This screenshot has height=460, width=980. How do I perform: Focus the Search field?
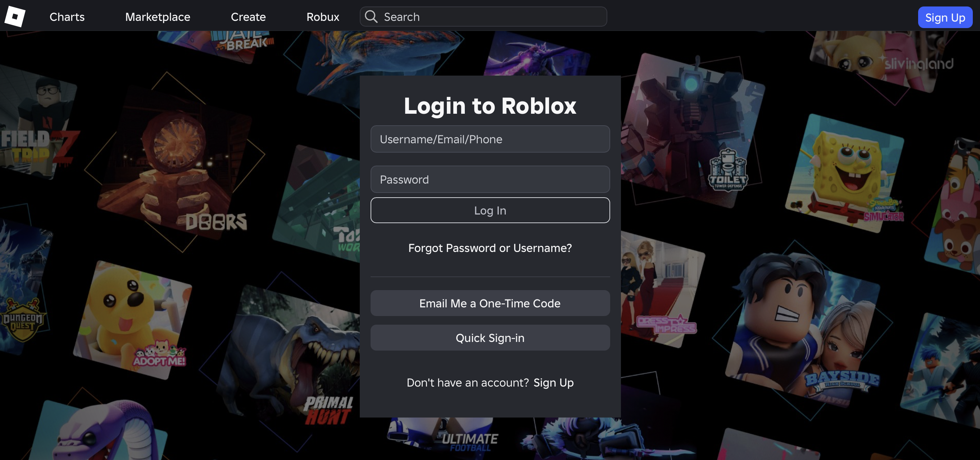[483, 17]
